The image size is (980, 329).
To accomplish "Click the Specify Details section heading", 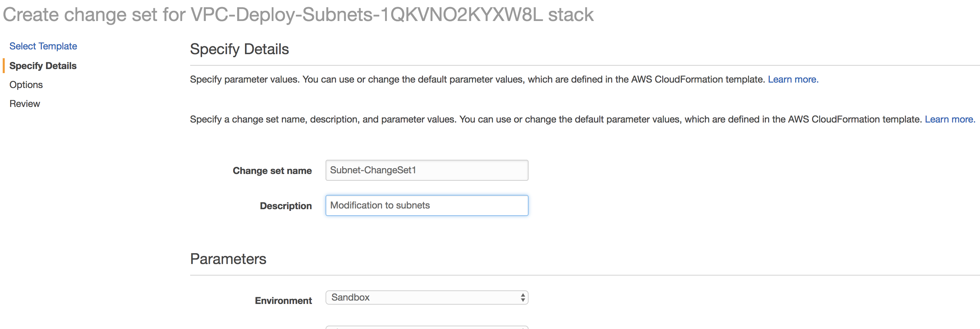I will pyautogui.click(x=239, y=49).
